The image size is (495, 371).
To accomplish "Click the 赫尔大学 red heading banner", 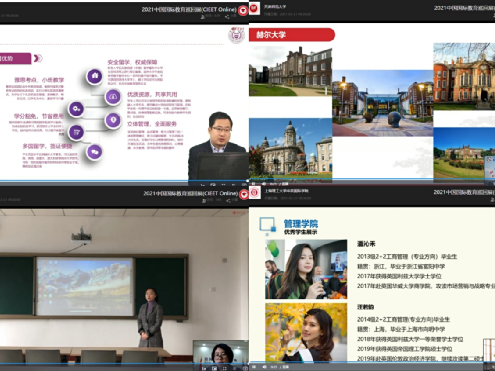I will tap(292, 35).
